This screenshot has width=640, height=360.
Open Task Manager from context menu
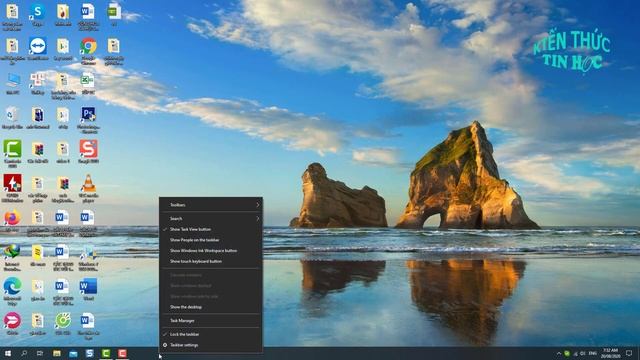click(x=211, y=320)
